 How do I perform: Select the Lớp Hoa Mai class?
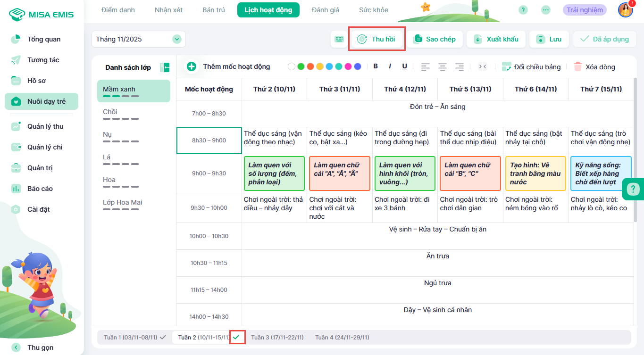[123, 203]
